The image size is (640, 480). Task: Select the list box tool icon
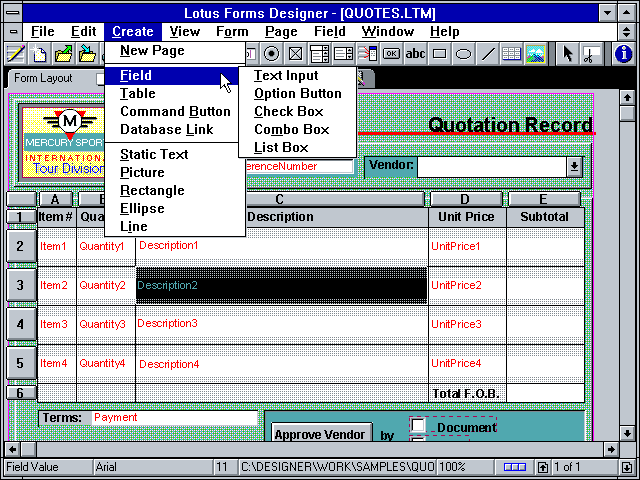coord(343,53)
